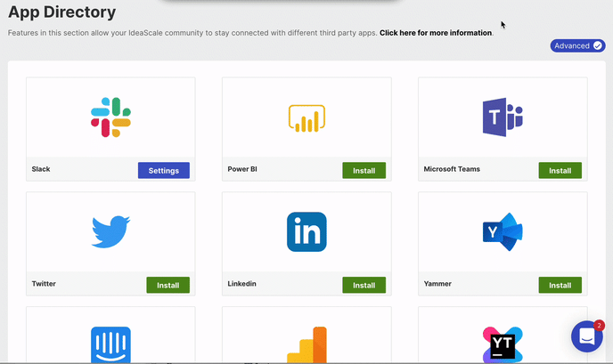Click the Google Analytics bar icon
This screenshot has width=613, height=364.
[306, 344]
